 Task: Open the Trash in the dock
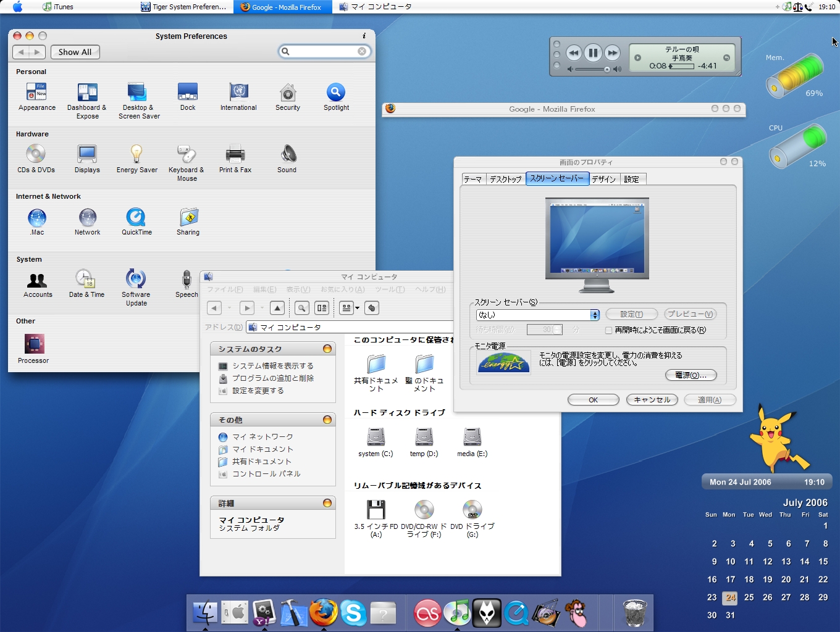pyautogui.click(x=634, y=613)
